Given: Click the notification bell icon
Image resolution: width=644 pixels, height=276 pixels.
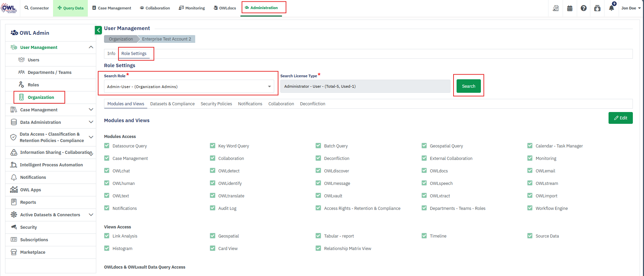Looking at the screenshot, I should point(611,8).
